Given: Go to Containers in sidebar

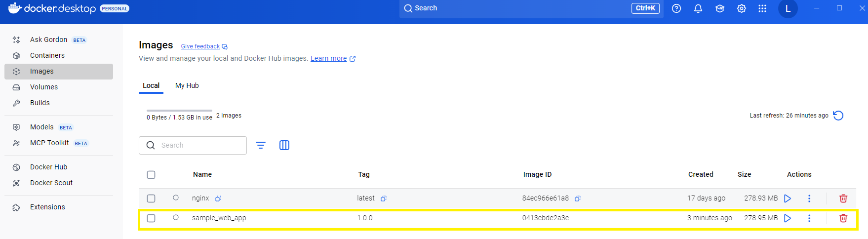Looking at the screenshot, I should 59,55.
